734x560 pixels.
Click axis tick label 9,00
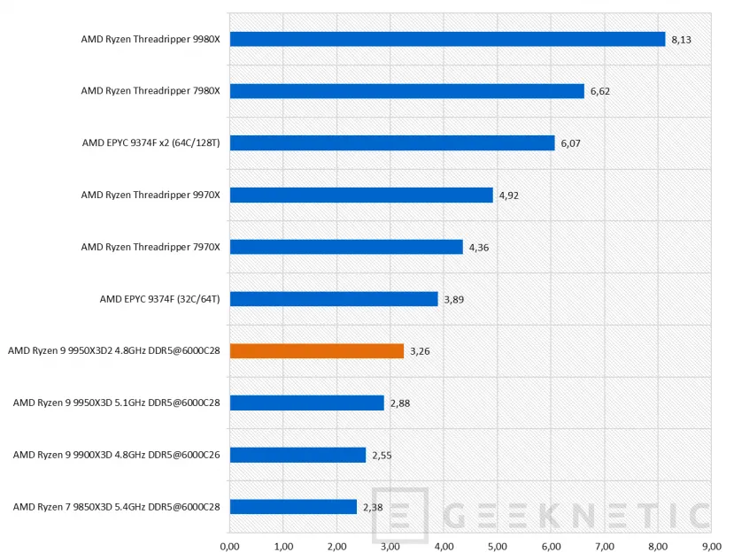tap(712, 547)
